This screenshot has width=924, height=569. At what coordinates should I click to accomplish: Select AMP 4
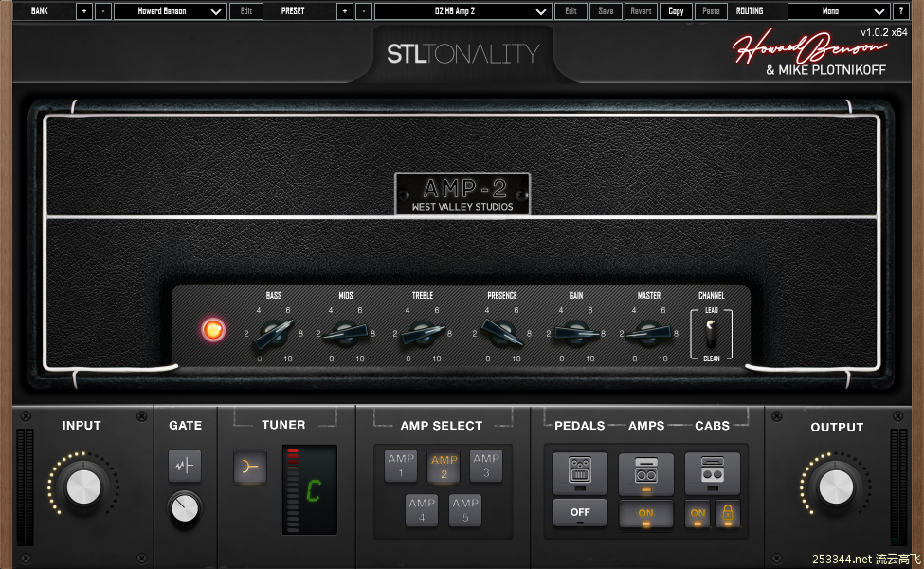(x=422, y=510)
